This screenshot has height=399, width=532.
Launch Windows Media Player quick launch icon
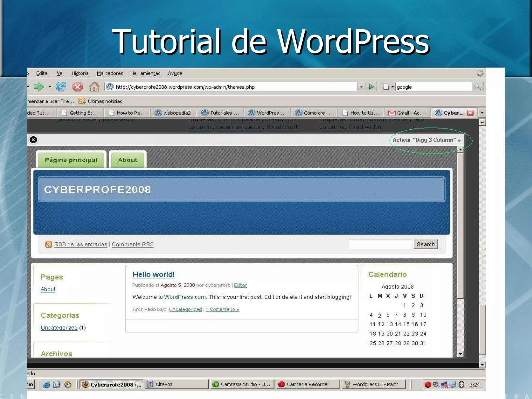[68, 385]
